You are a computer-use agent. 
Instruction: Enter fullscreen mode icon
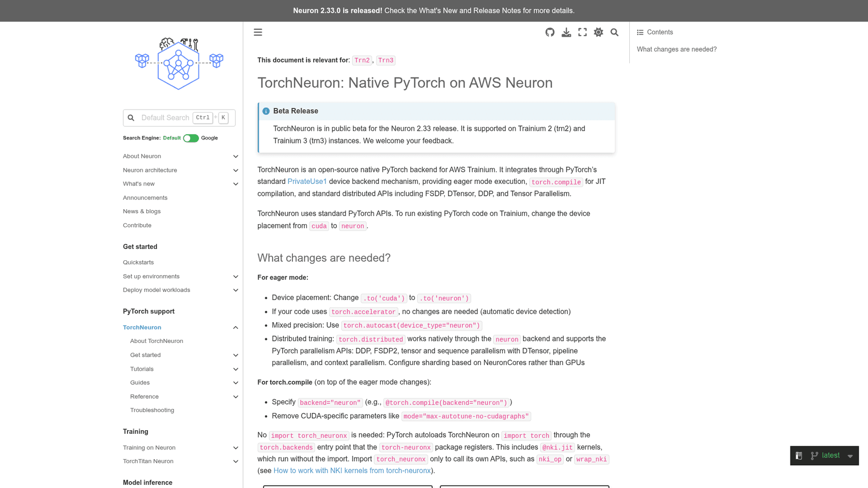582,32
